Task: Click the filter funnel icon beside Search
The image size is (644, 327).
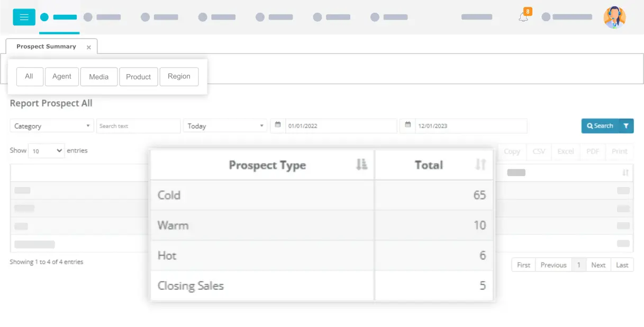Action: tap(626, 126)
